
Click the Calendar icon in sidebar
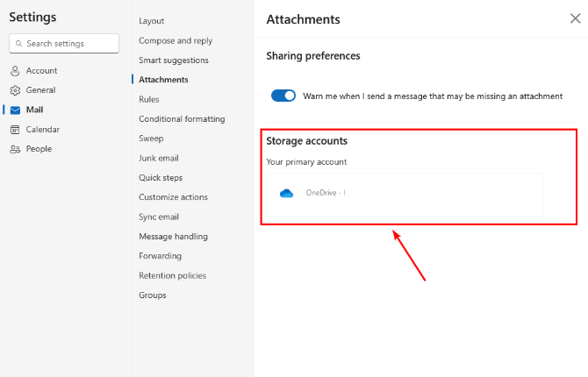(x=15, y=130)
